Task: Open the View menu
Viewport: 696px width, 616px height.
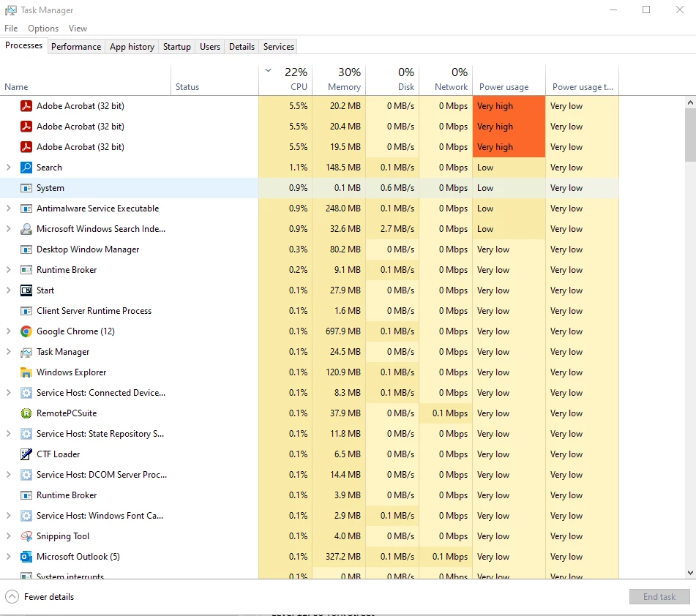Action: [78, 29]
